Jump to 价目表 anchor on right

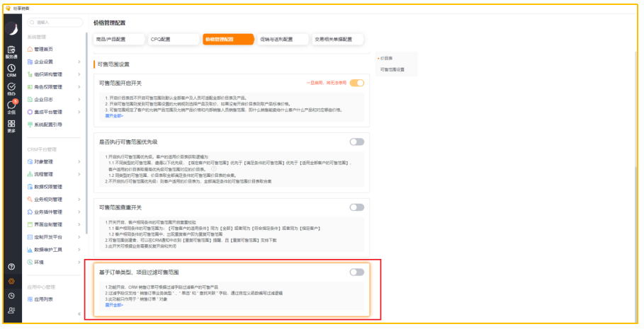(x=387, y=58)
